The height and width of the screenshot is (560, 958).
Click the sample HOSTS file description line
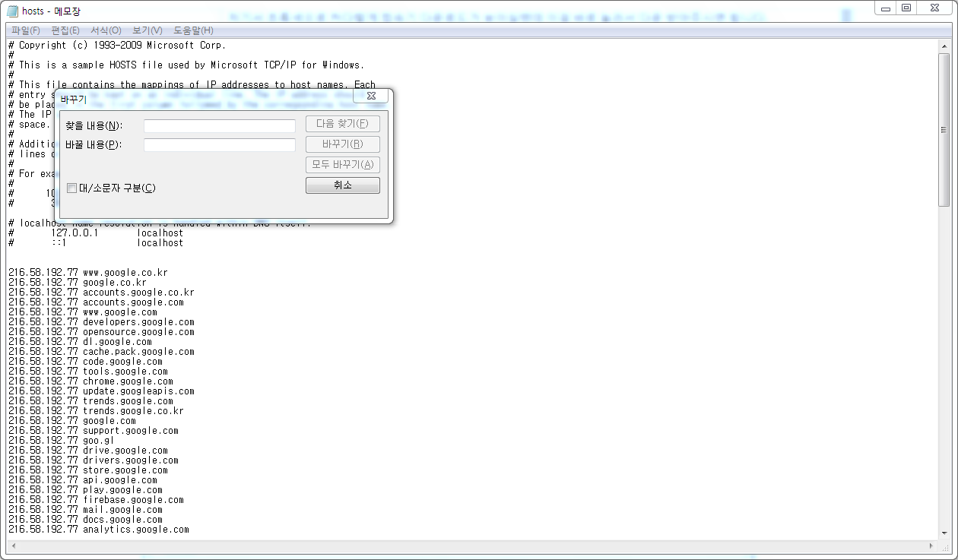(186, 65)
